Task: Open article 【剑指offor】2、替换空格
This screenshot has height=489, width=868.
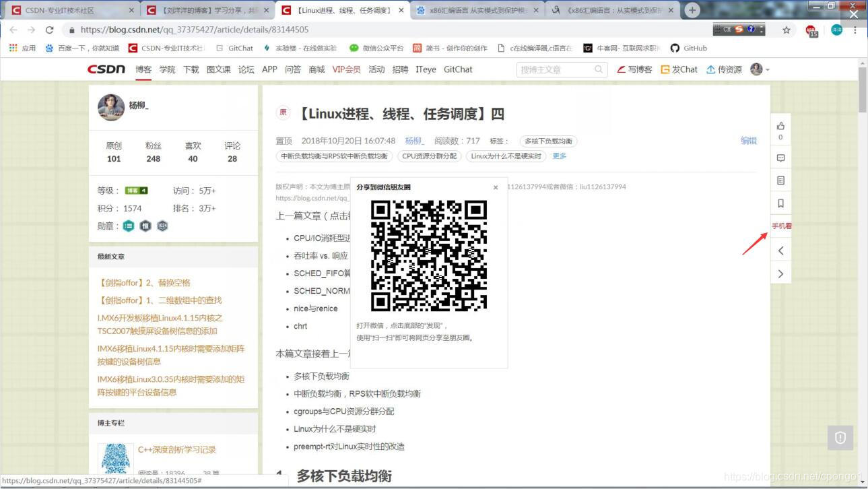Action: coord(144,283)
